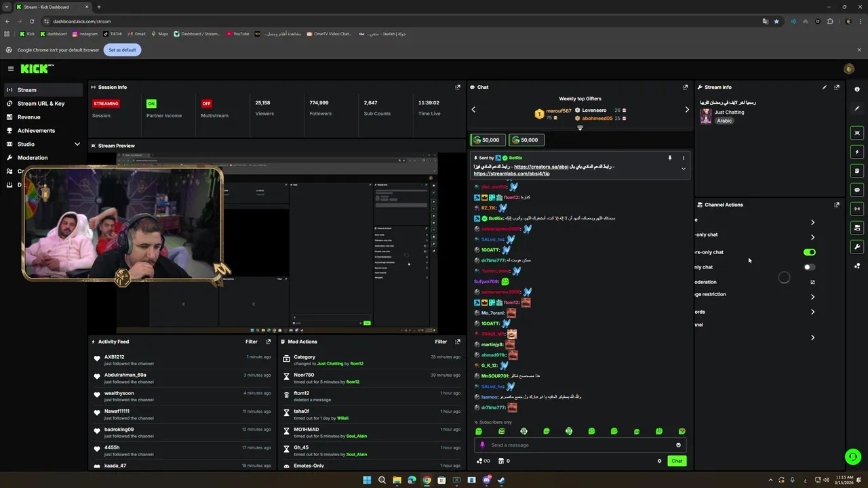Screen dimensions: 868x488
Task: Select the Kick Dashboard browser tab
Action: tap(52, 7)
